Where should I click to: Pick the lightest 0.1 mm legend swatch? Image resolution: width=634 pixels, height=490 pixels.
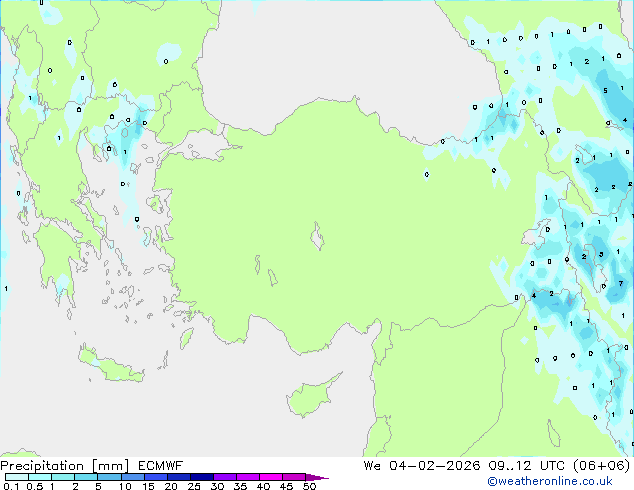coord(12,477)
